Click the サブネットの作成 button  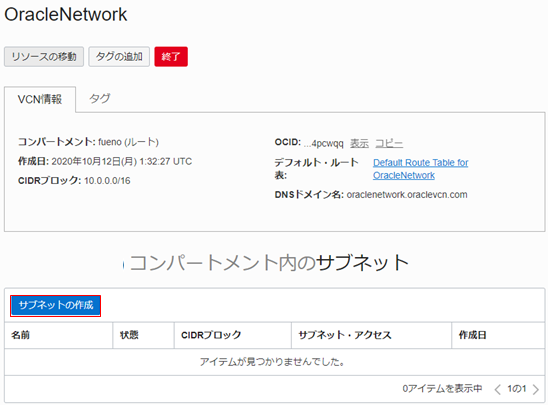pos(56,306)
